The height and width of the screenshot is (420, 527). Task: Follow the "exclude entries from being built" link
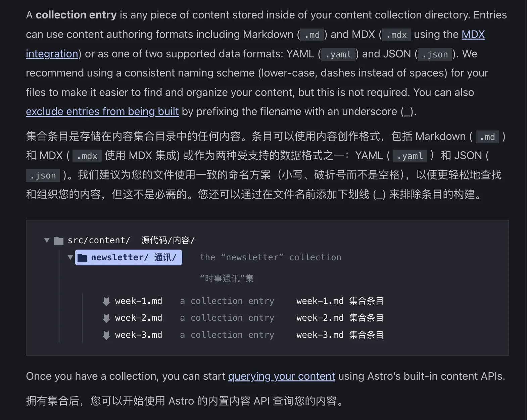pos(102,111)
